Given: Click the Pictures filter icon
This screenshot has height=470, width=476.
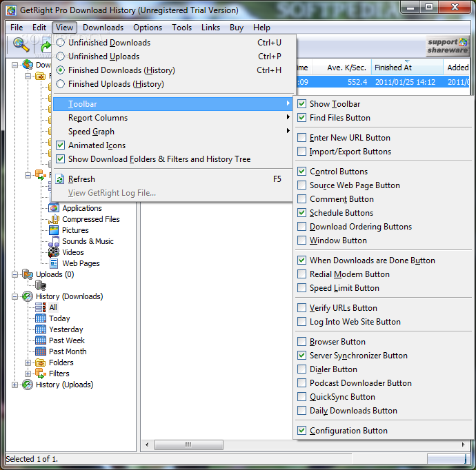Looking at the screenshot, I should [x=54, y=230].
